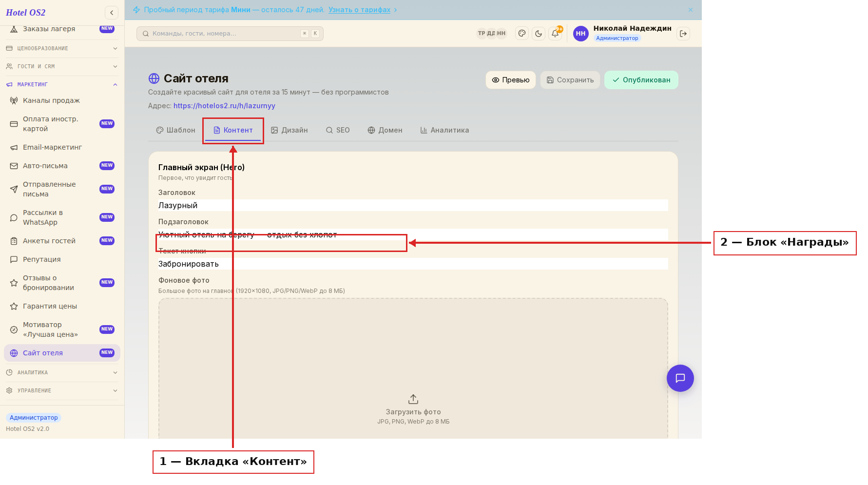The height and width of the screenshot is (485, 868).
Task: Click the Опубликован status button
Action: tap(641, 80)
